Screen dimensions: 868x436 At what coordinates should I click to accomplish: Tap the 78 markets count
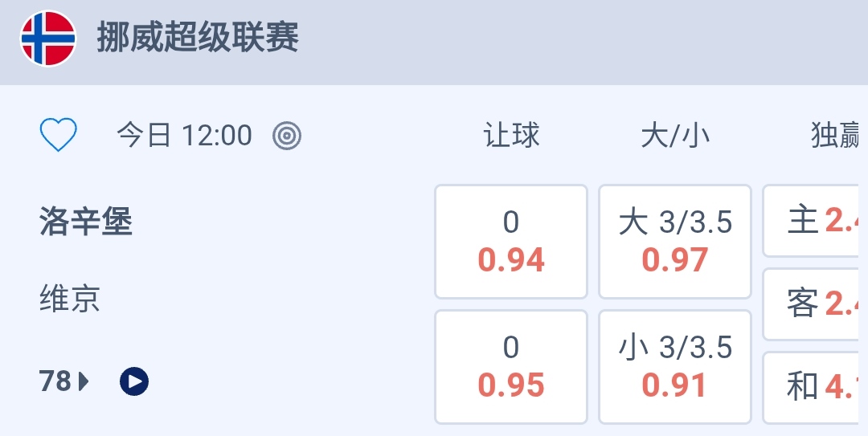pos(55,381)
